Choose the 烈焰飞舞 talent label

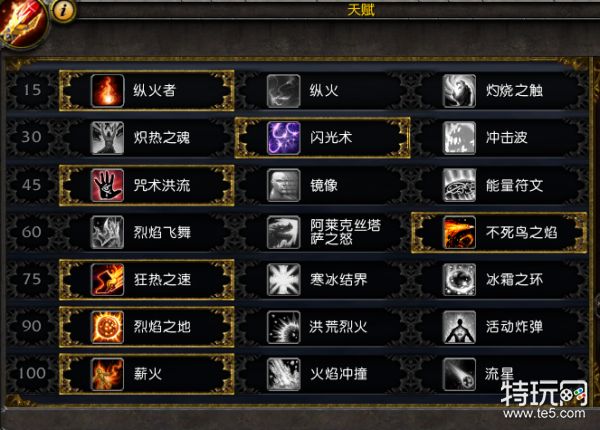point(162,233)
